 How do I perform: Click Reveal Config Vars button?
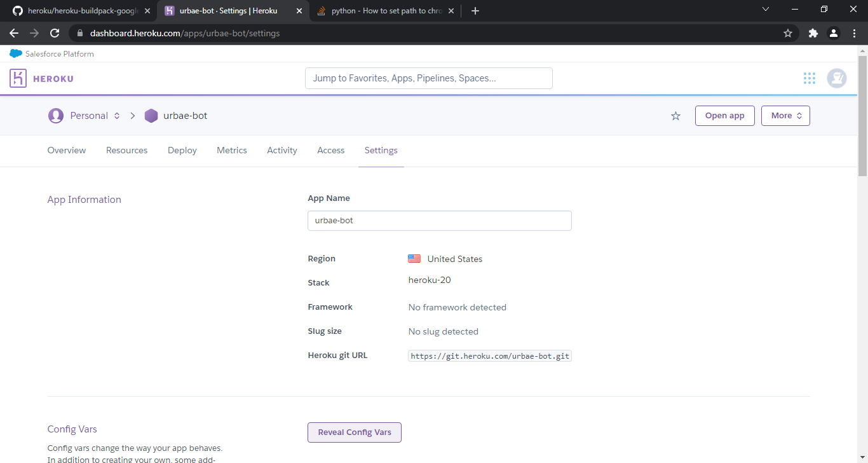point(355,432)
